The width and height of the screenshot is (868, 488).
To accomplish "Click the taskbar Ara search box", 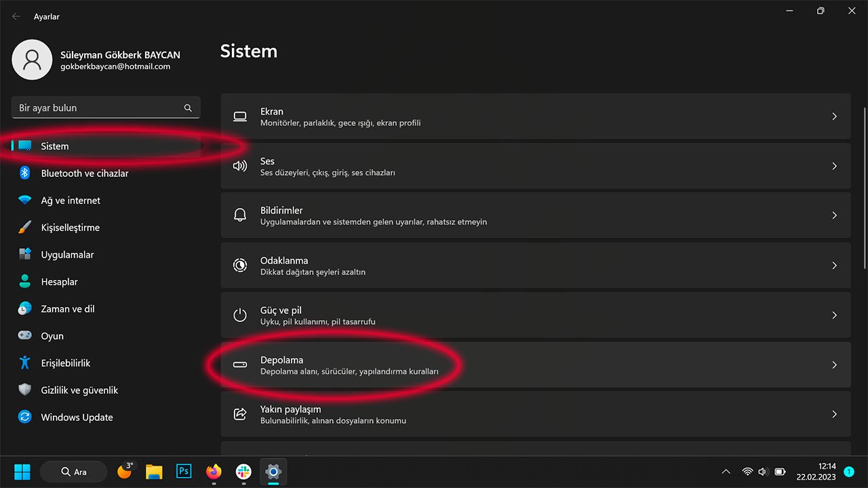I will 74,471.
